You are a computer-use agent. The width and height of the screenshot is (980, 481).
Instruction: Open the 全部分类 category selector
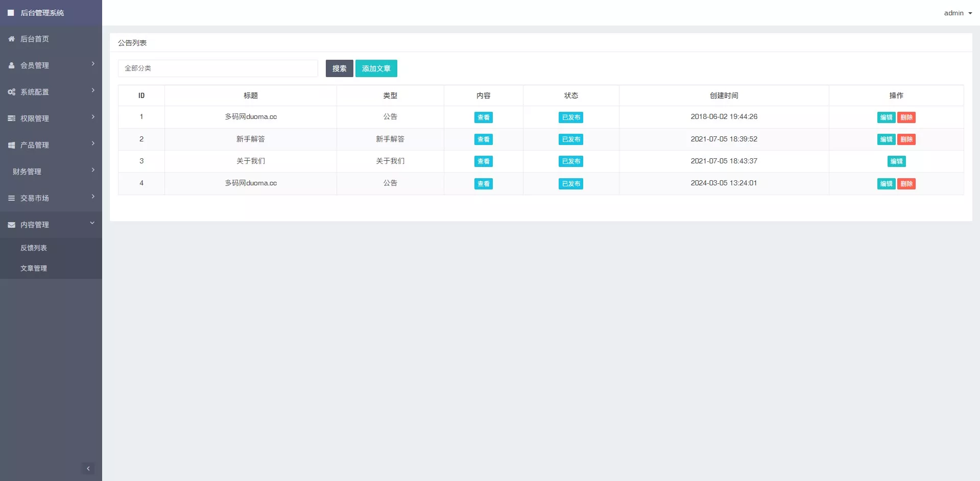click(x=218, y=68)
